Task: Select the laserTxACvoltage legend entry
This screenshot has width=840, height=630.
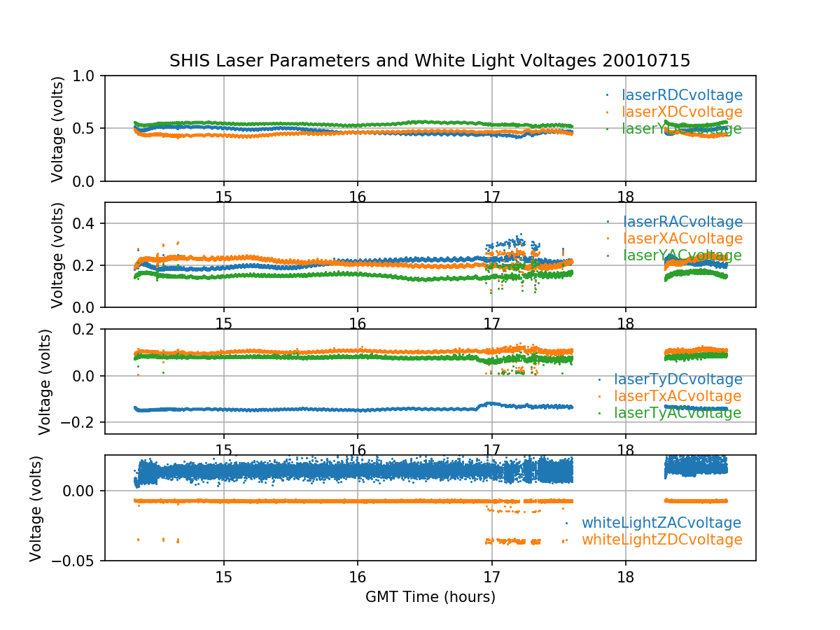Action: click(678, 396)
